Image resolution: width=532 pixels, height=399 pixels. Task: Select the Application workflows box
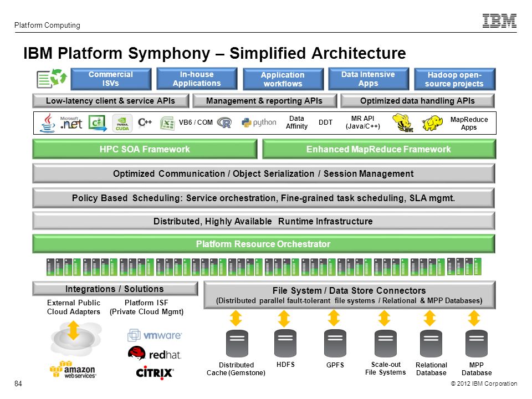coord(283,79)
